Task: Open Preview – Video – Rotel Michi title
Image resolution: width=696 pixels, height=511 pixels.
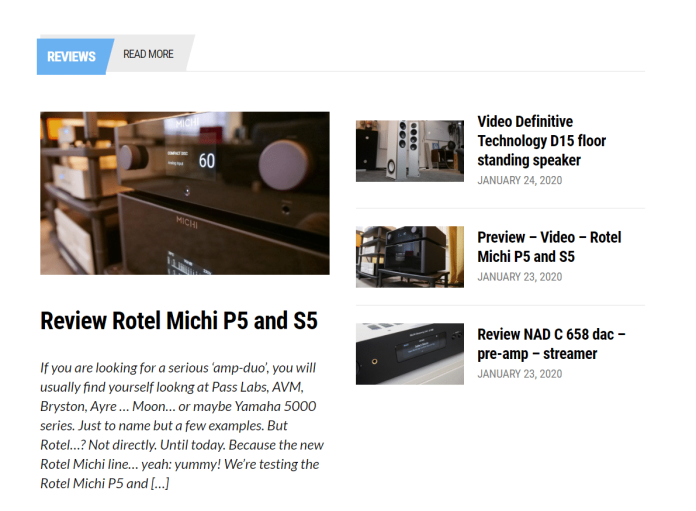Action: pos(549,247)
